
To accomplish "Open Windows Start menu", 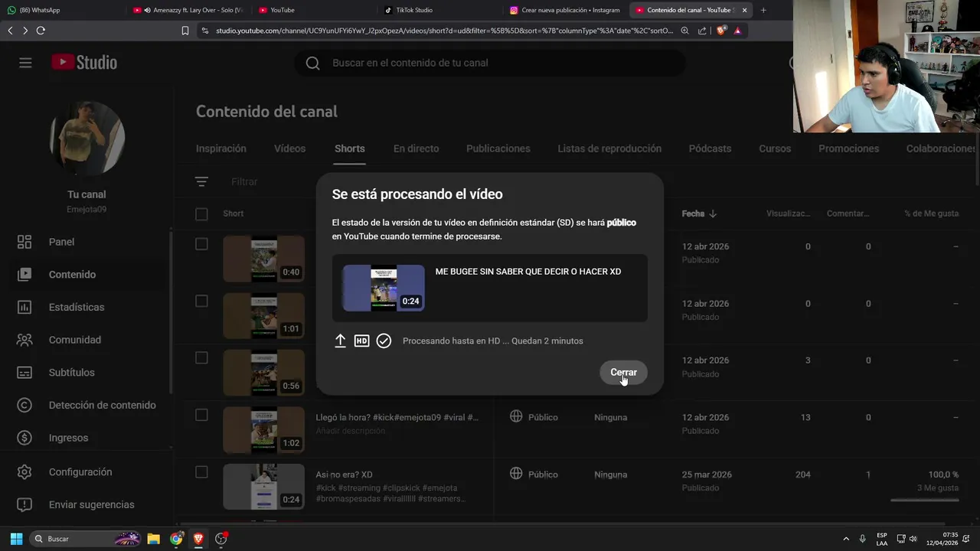I will point(16,539).
